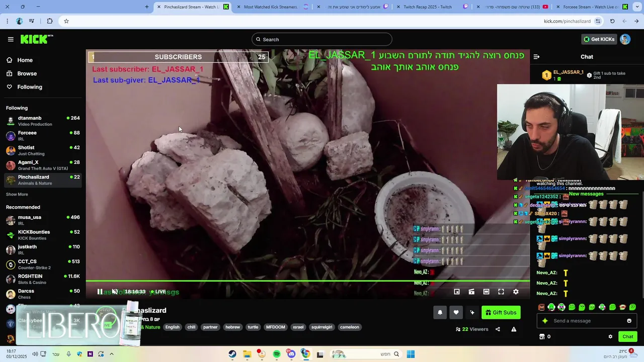
Task: Report stream with warning triangle icon
Action: (514, 329)
